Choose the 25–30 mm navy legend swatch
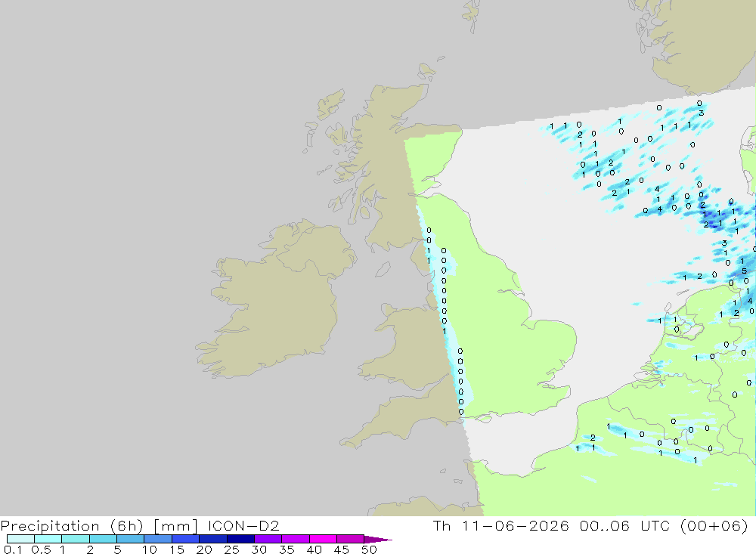 pos(240,539)
